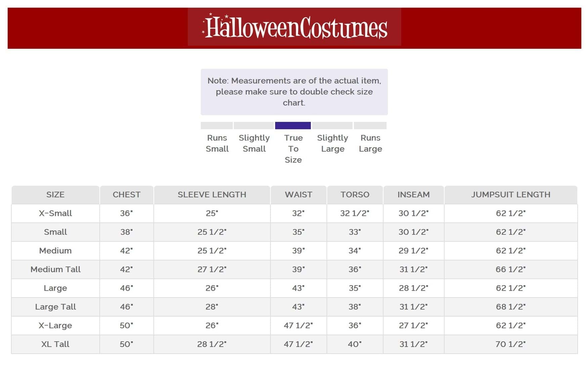Image resolution: width=588 pixels, height=365 pixels.
Task: Select the Large Tall row label
Action: [55, 307]
